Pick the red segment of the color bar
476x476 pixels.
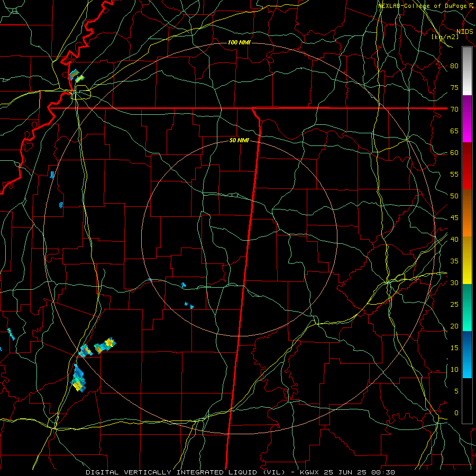[467, 166]
